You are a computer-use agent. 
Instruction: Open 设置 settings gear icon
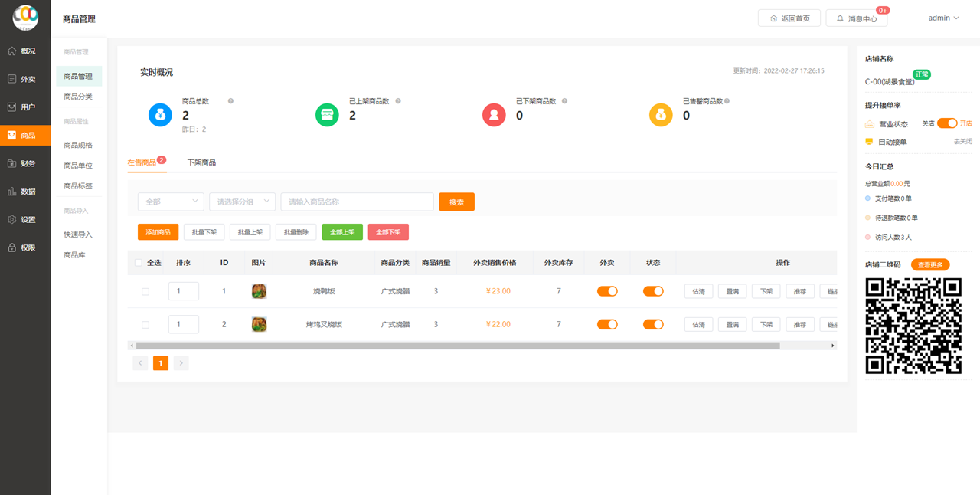12,220
